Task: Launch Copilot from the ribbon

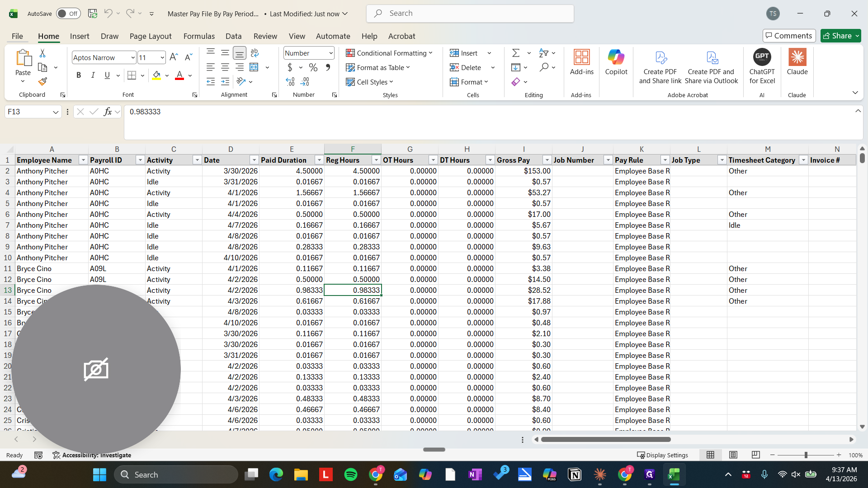Action: click(616, 63)
